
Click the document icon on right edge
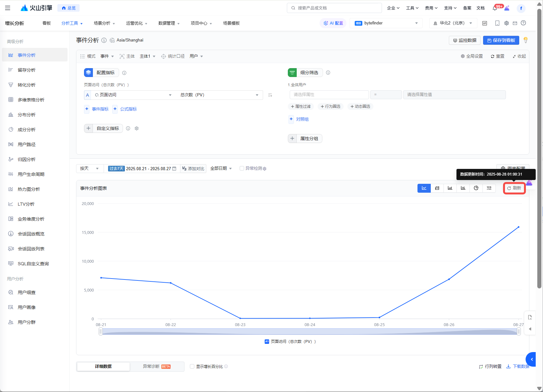click(530, 317)
